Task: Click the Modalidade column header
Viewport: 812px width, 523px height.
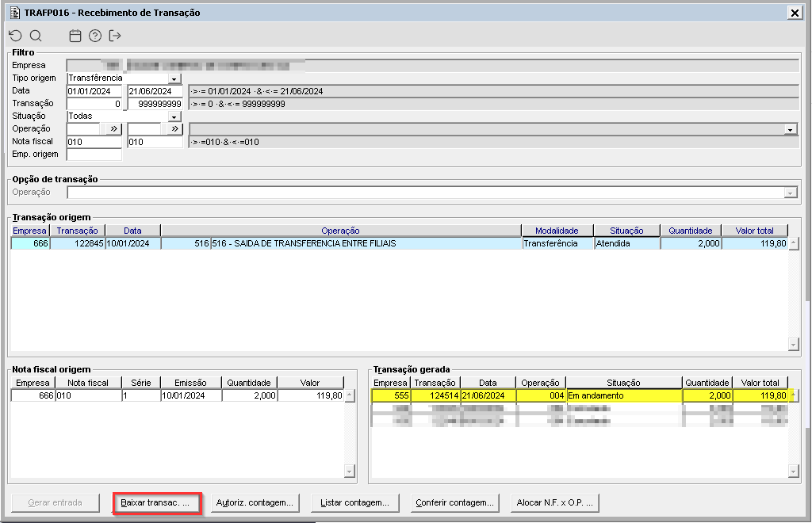Action: pyautogui.click(x=557, y=231)
